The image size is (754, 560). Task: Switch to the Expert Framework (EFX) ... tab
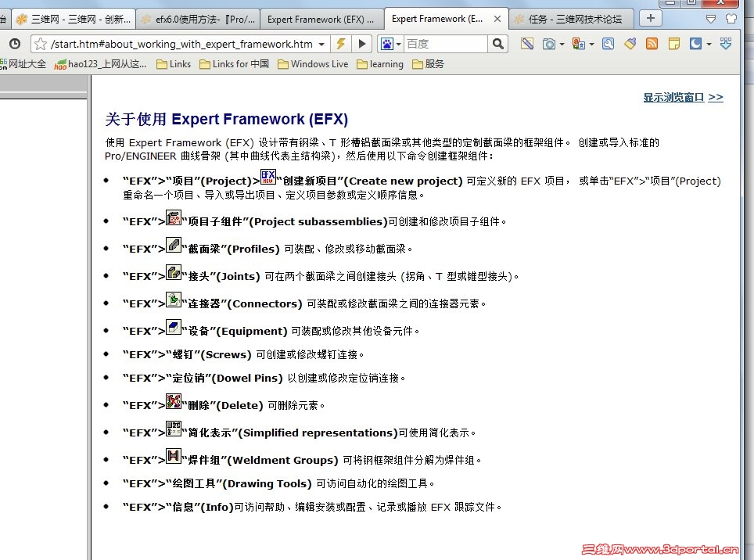coord(321,20)
